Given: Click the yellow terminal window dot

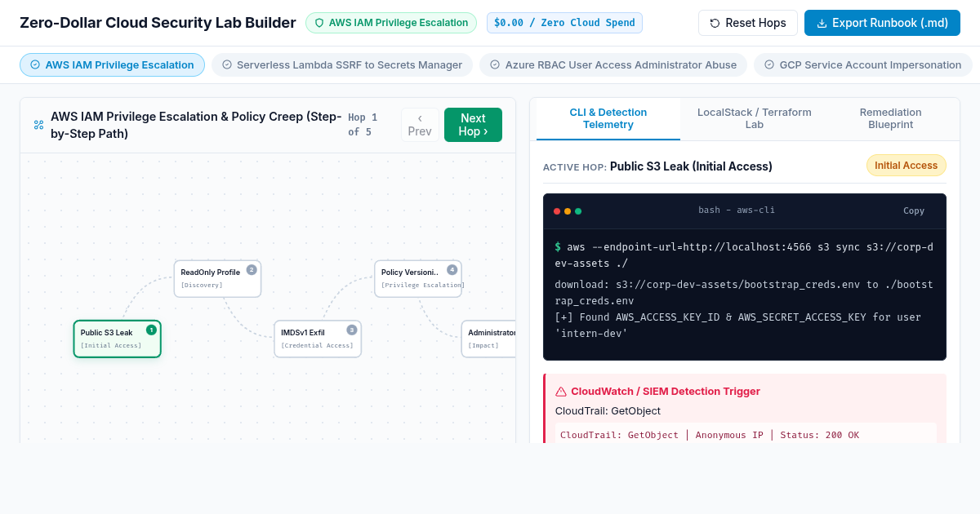Looking at the screenshot, I should (568, 211).
